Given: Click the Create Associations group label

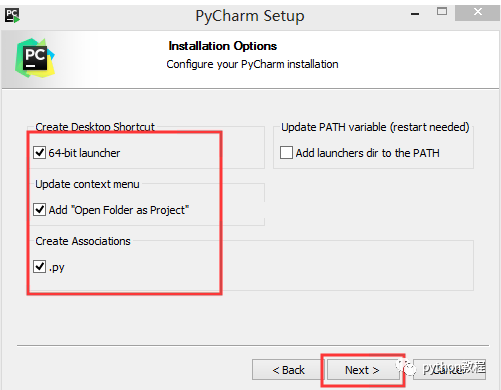Looking at the screenshot, I should coord(83,241).
